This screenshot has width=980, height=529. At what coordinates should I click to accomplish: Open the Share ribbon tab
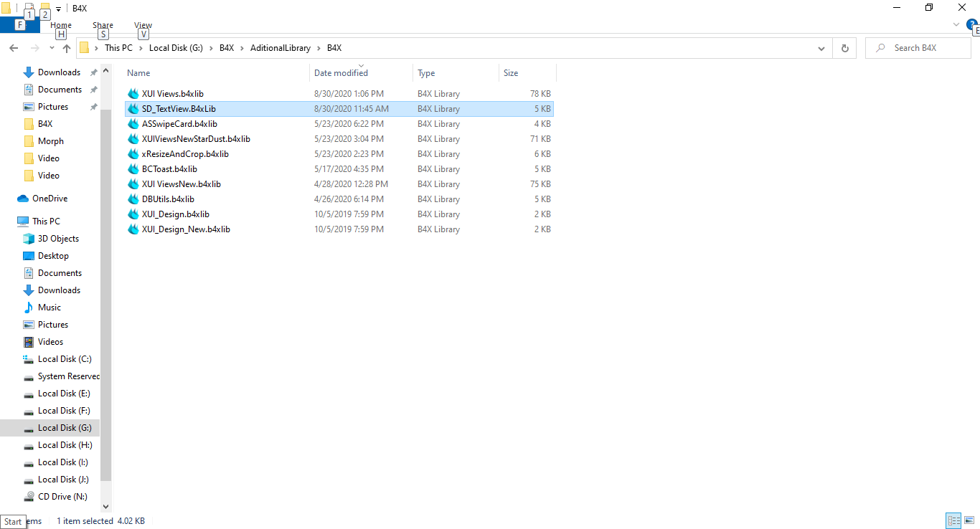[103, 25]
